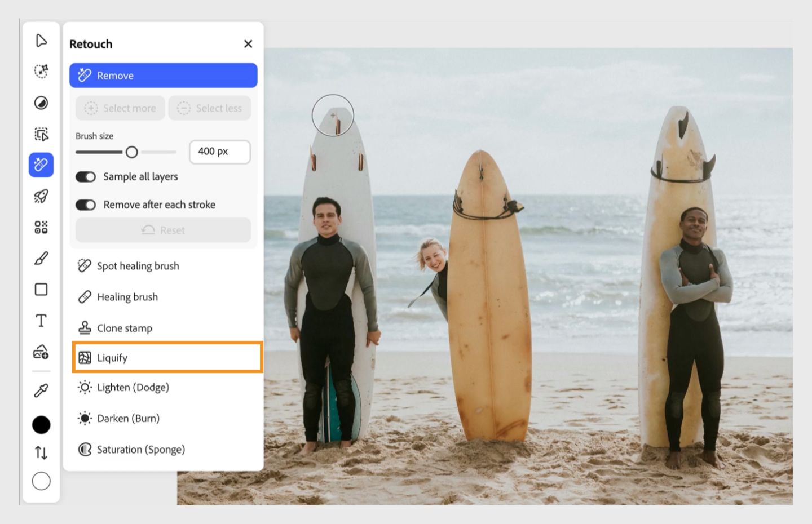
Task: Choose the Clone stamp tool
Action: [x=125, y=327]
